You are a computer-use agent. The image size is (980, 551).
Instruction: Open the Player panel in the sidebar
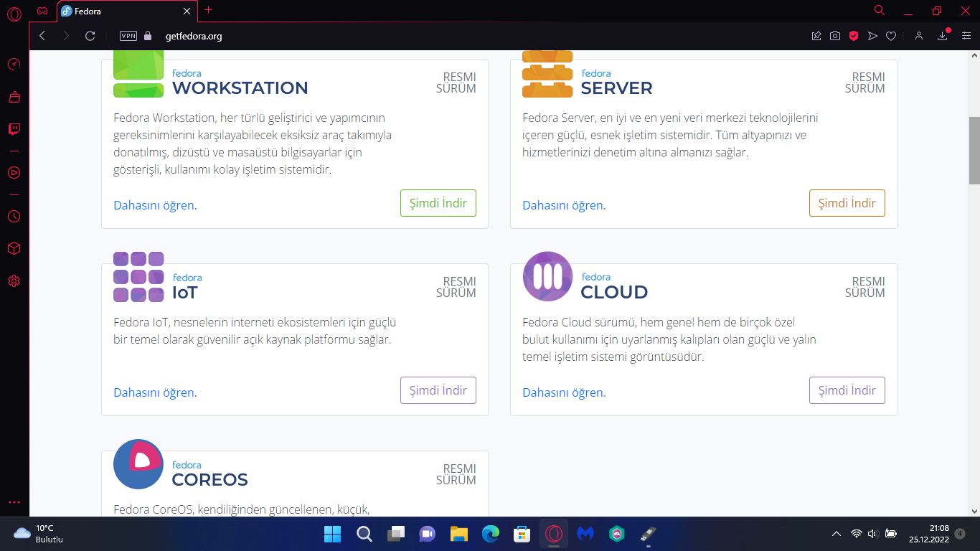click(x=14, y=172)
